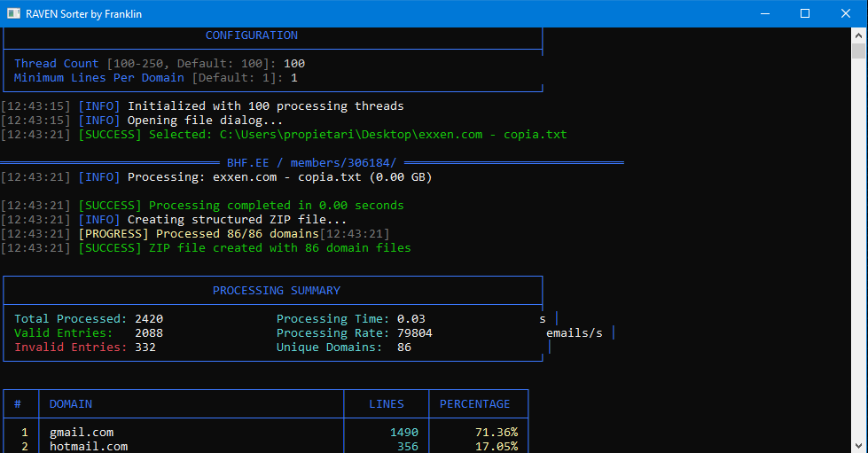
Task: Click the PROCESSING SUMMARY header
Action: tap(277, 291)
